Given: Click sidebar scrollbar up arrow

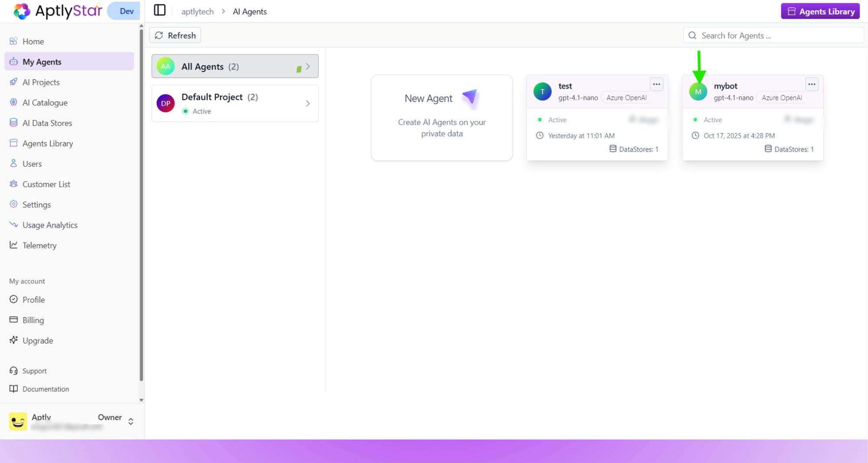Looking at the screenshot, I should pyautogui.click(x=141, y=26).
